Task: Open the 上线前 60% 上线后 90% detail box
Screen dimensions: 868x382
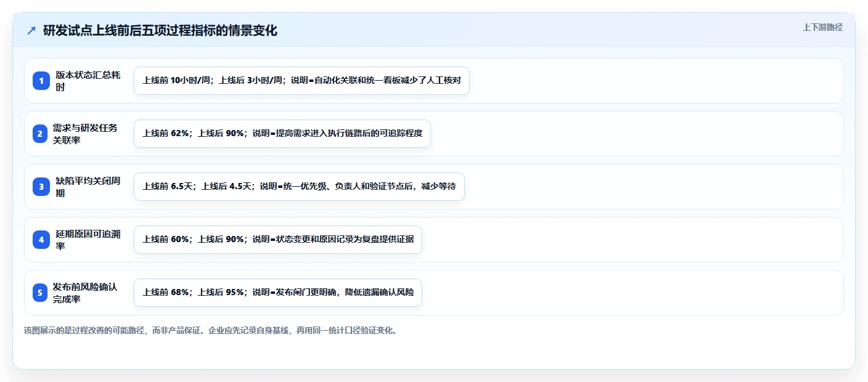Action: (278, 240)
